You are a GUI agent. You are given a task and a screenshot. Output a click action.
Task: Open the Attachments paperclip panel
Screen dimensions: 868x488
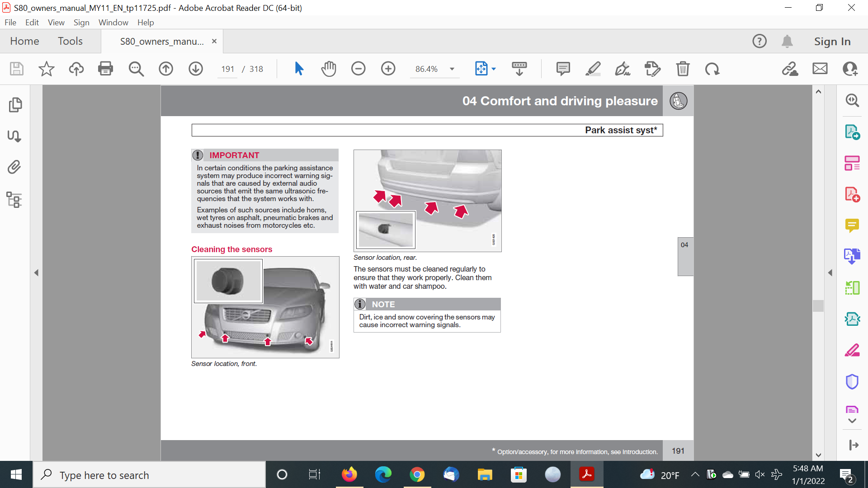(x=14, y=167)
